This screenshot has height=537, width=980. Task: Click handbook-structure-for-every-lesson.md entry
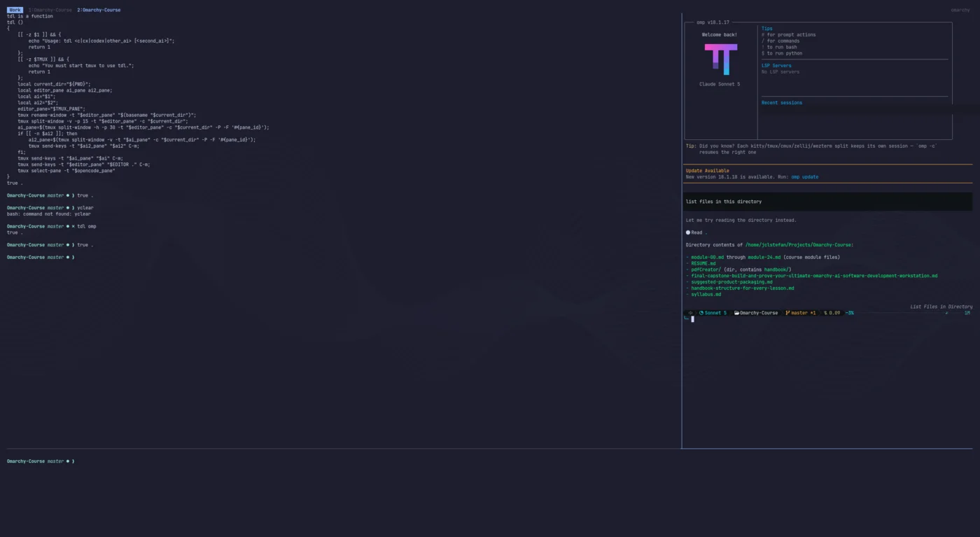point(742,288)
